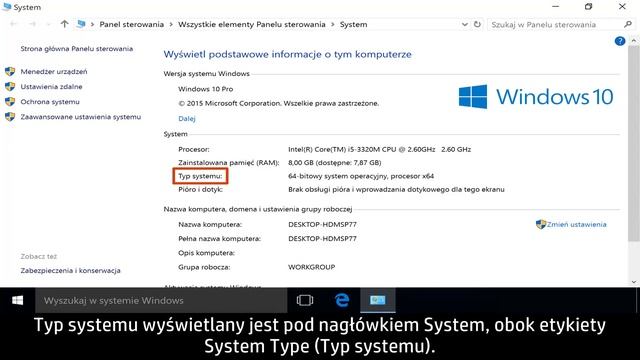Click the 64-bitowy system operacyjny text
The height and width of the screenshot is (360, 640).
[x=361, y=176]
